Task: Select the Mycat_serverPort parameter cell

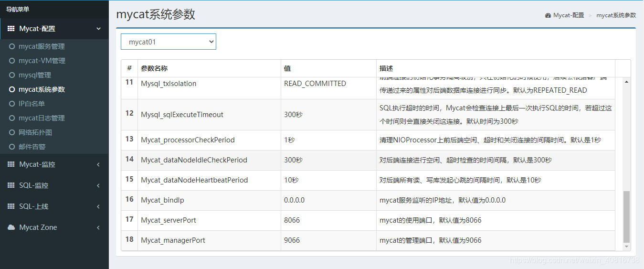Action: point(209,220)
